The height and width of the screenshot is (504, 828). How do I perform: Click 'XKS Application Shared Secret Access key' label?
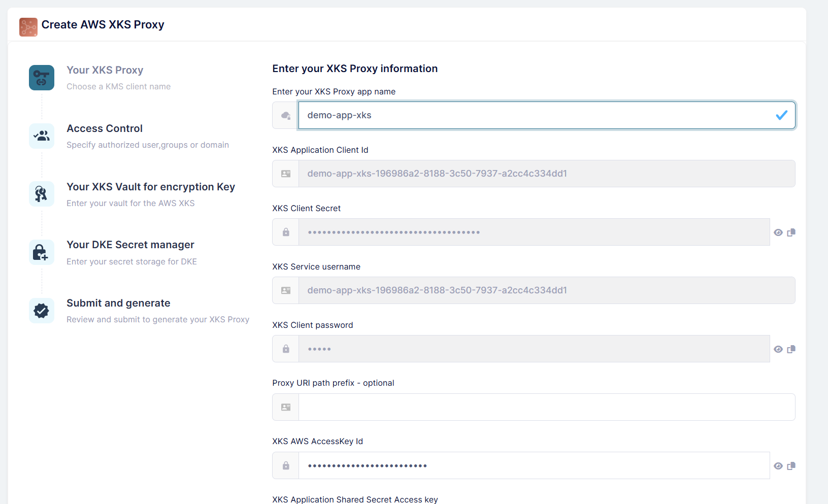click(355, 499)
